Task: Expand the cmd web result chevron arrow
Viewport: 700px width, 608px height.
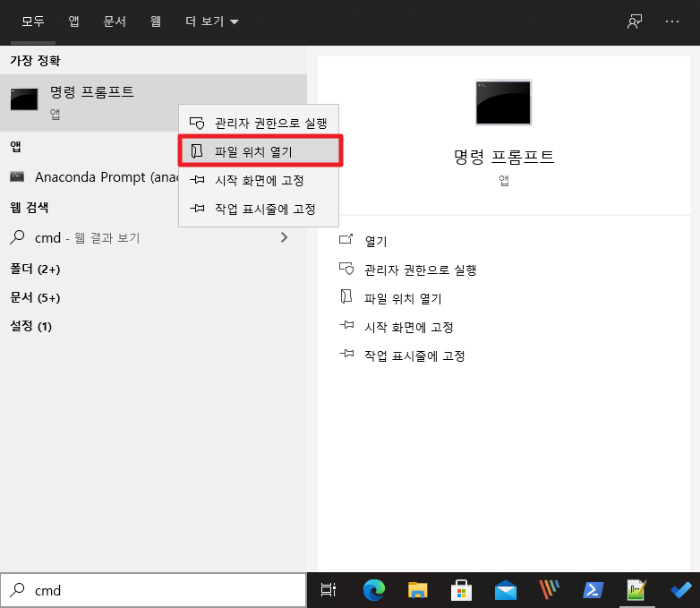Action: pyautogui.click(x=285, y=237)
